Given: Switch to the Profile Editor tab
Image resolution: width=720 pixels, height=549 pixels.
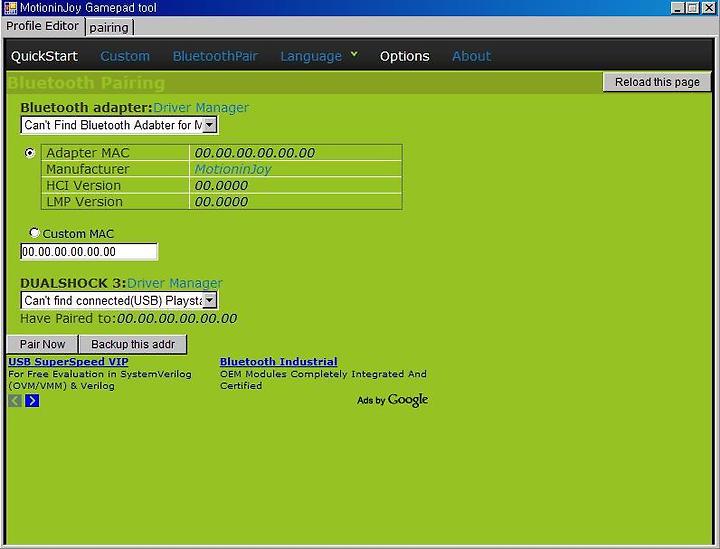Looking at the screenshot, I should pyautogui.click(x=42, y=26).
